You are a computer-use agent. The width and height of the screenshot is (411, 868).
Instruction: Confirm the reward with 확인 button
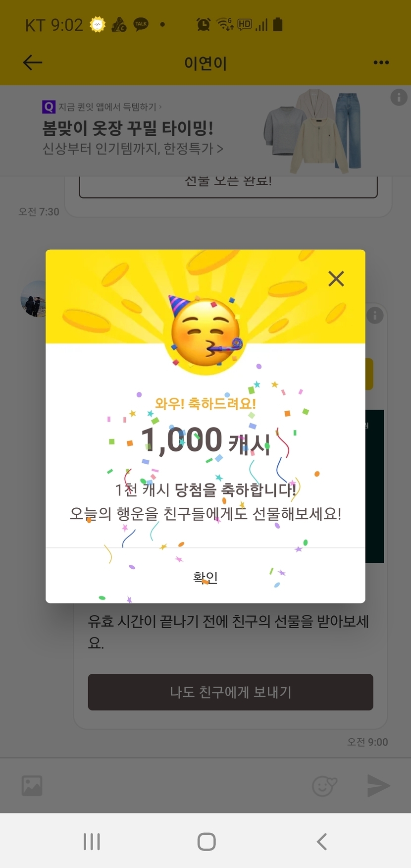(205, 577)
